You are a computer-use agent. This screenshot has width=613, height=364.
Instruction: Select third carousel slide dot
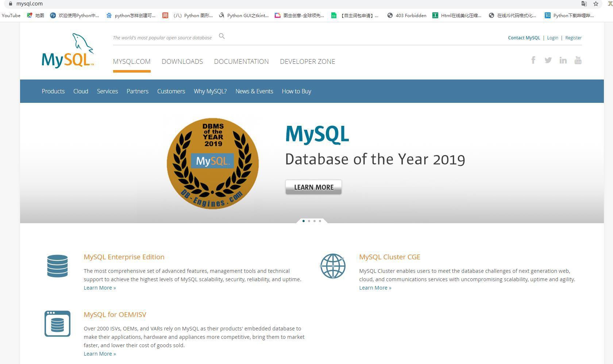(x=315, y=221)
